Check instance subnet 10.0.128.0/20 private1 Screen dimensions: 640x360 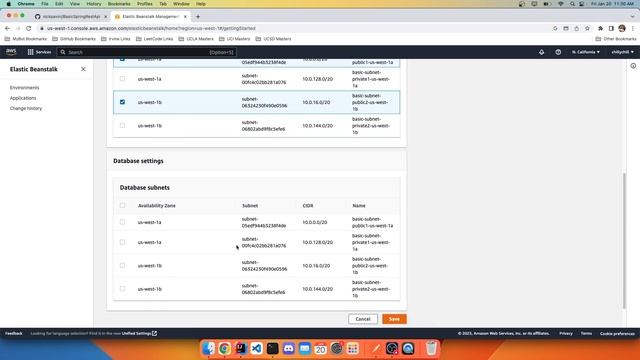[122, 79]
